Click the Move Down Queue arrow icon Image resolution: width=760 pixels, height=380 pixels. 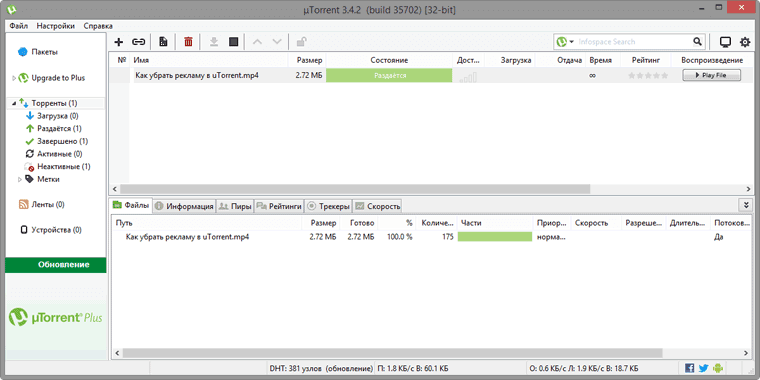coord(277,42)
